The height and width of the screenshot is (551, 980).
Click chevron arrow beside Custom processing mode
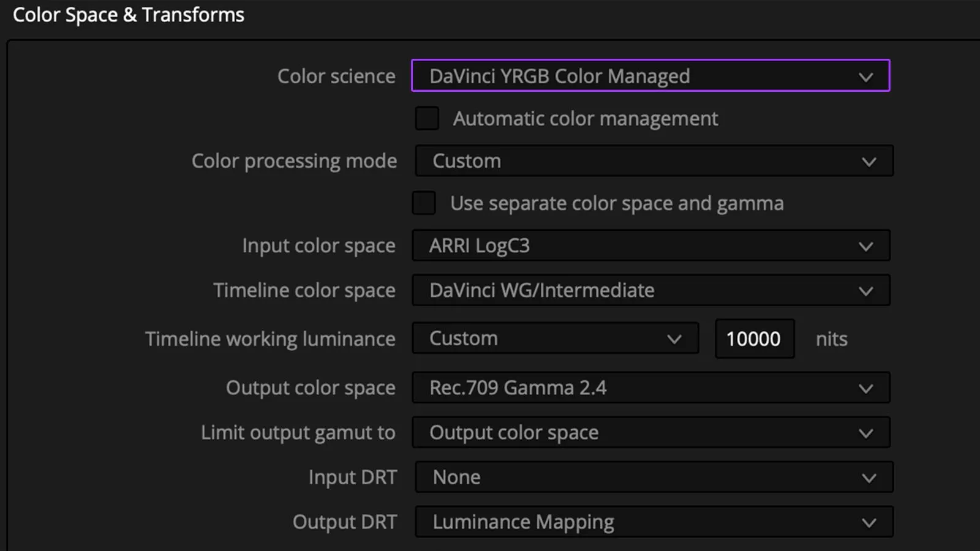click(x=869, y=162)
